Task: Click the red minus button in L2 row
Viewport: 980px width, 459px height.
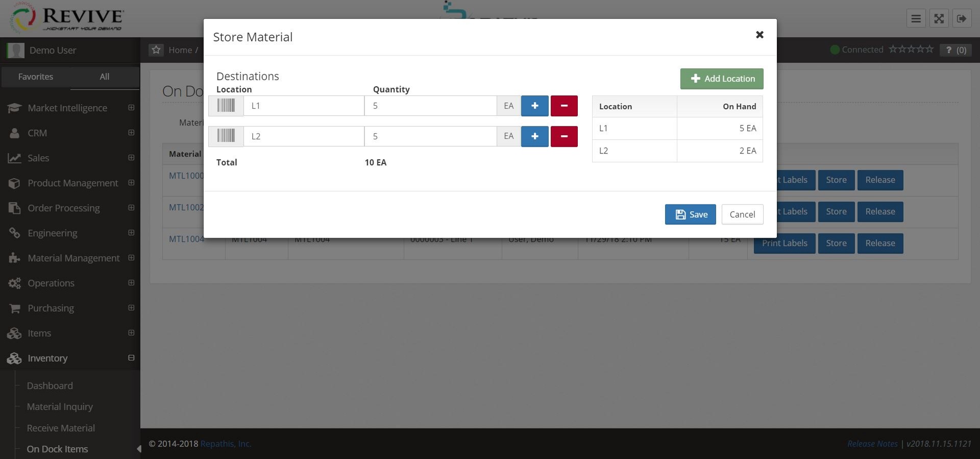Action: coord(564,136)
